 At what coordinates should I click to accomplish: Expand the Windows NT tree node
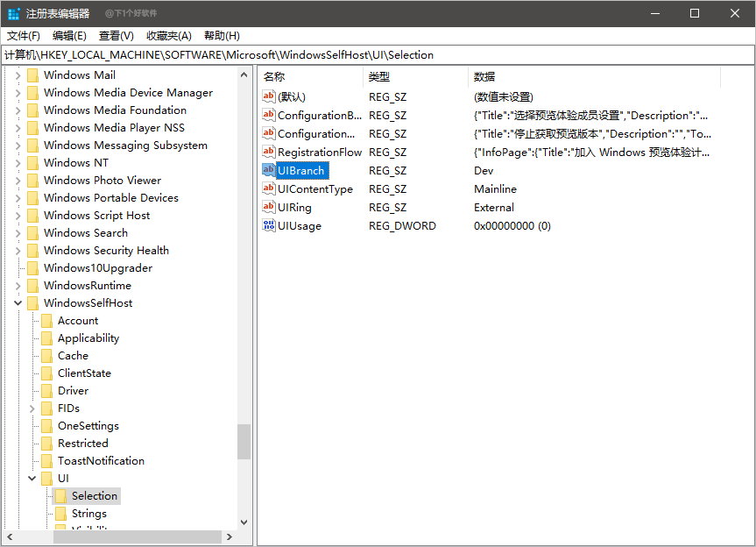pos(18,163)
